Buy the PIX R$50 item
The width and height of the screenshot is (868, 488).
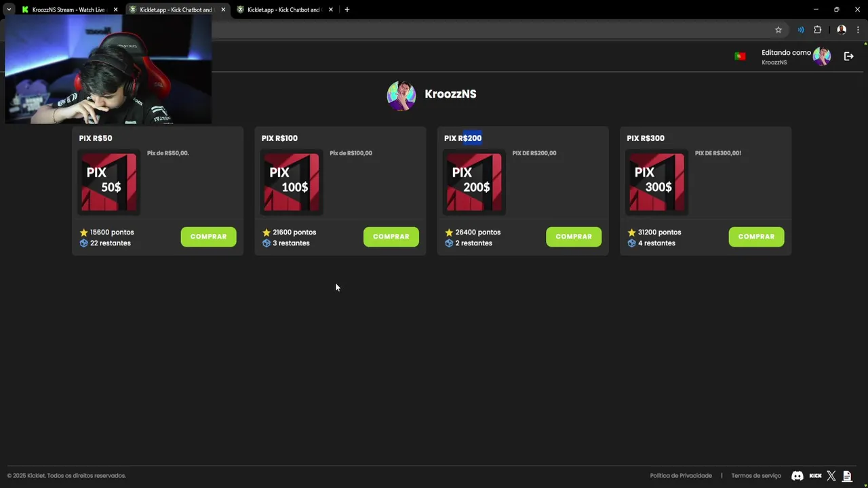[x=208, y=237]
